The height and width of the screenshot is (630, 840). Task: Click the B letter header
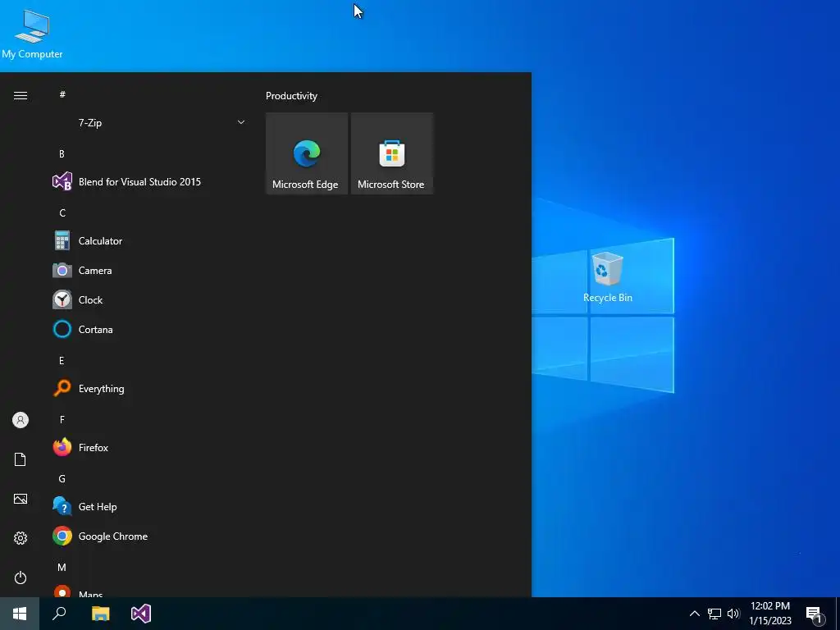[62, 153]
